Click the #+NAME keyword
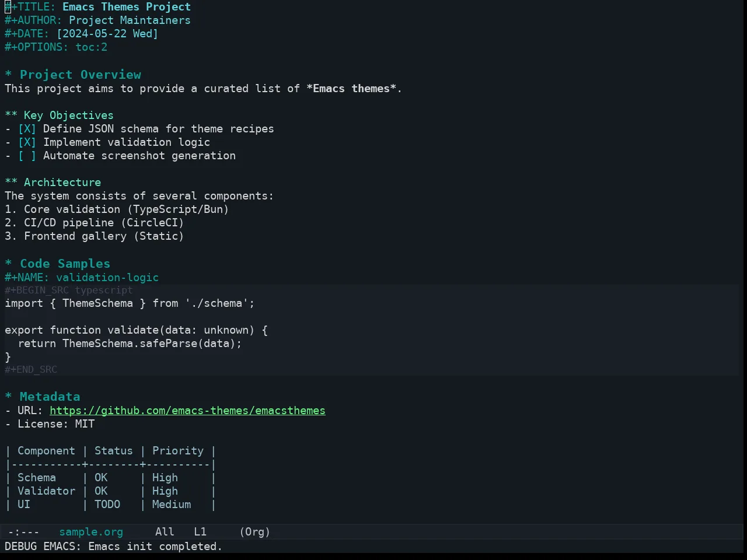The height and width of the screenshot is (560, 747). pyautogui.click(x=27, y=278)
